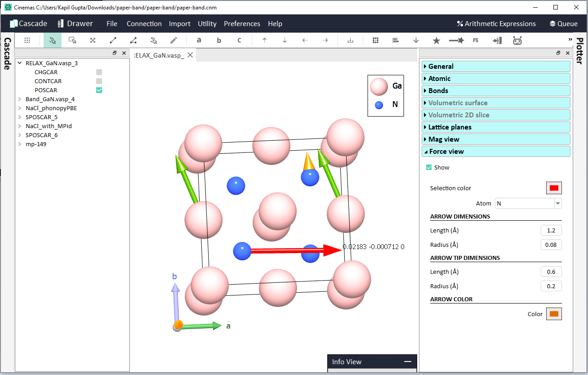Open the Utility menu
Screen dimensions: 588x375
click(x=207, y=24)
